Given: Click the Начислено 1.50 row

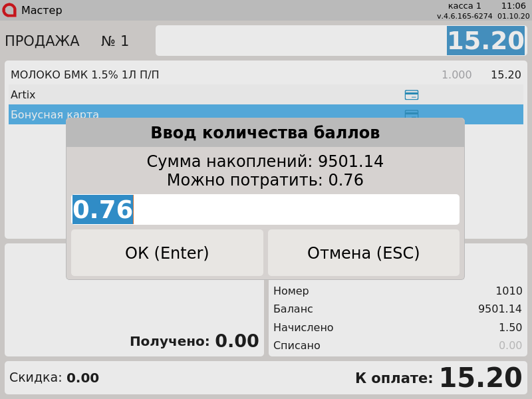Looking at the screenshot, I should pos(398,328).
